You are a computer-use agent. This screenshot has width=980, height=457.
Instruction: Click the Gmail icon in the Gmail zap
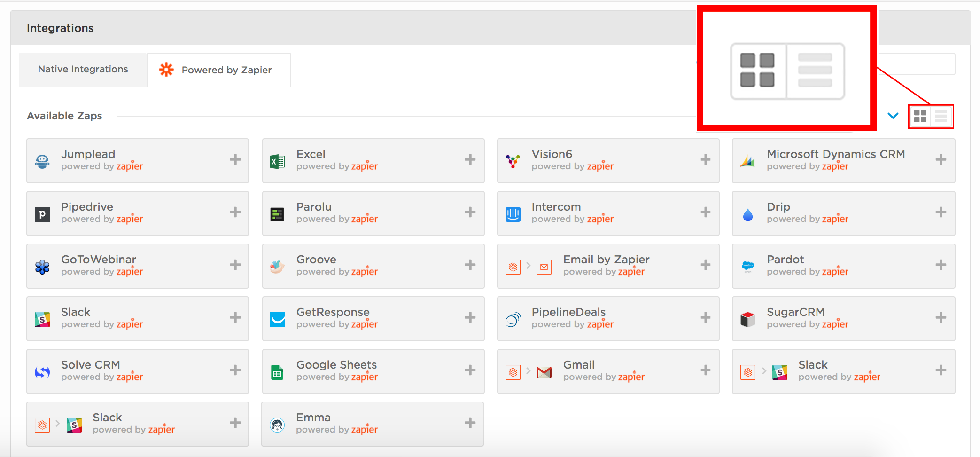pos(544,371)
